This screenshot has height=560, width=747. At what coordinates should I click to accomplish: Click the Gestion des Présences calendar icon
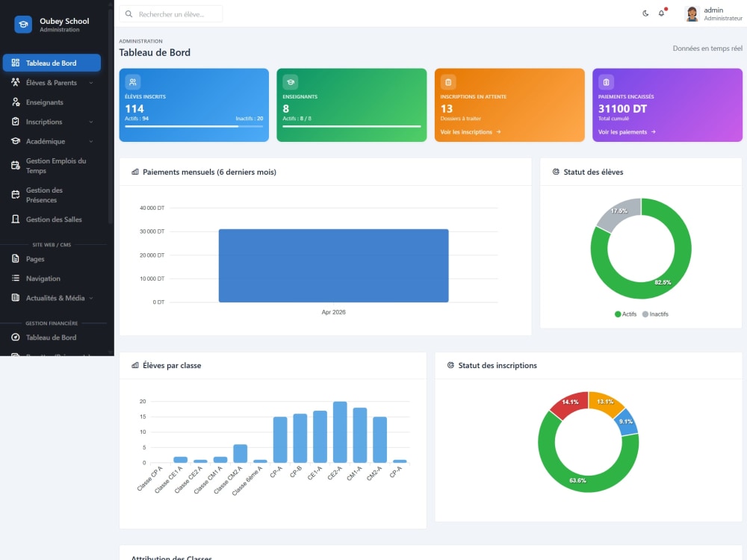point(15,195)
